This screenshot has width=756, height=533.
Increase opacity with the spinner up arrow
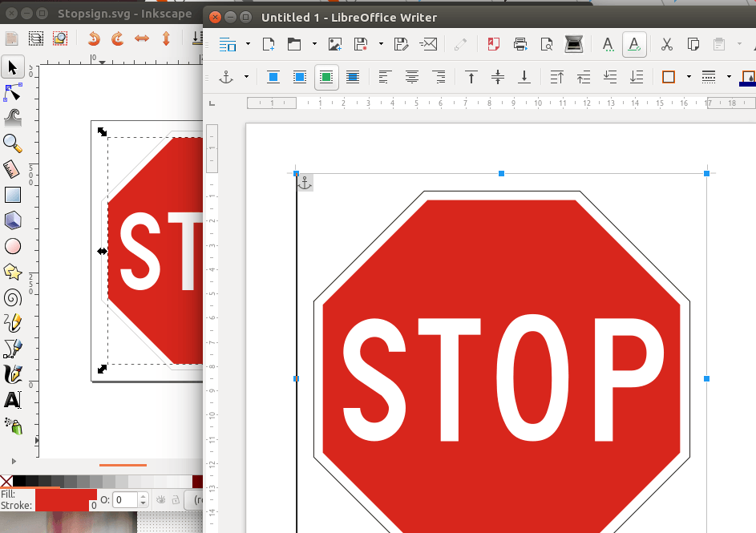144,496
